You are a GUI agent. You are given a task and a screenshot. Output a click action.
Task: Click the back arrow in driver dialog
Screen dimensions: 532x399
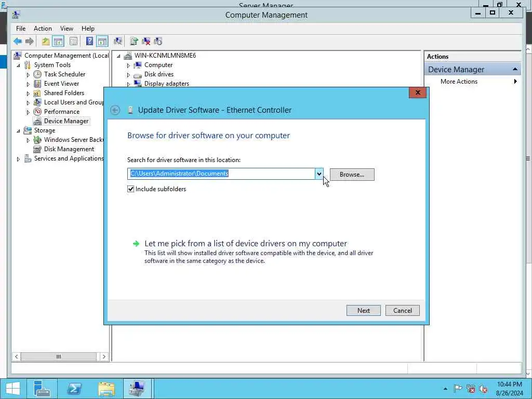click(115, 110)
